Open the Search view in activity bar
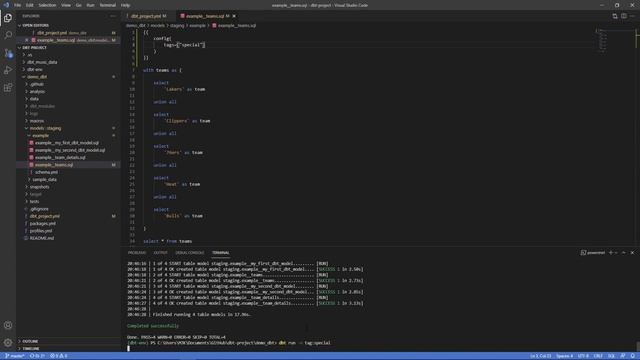640x360 pixels. click(8, 35)
